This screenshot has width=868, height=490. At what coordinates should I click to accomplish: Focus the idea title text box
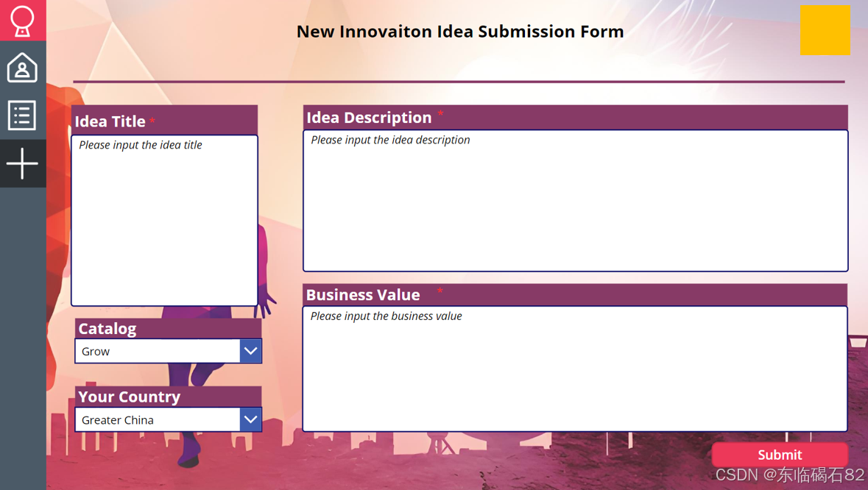pyautogui.click(x=164, y=220)
